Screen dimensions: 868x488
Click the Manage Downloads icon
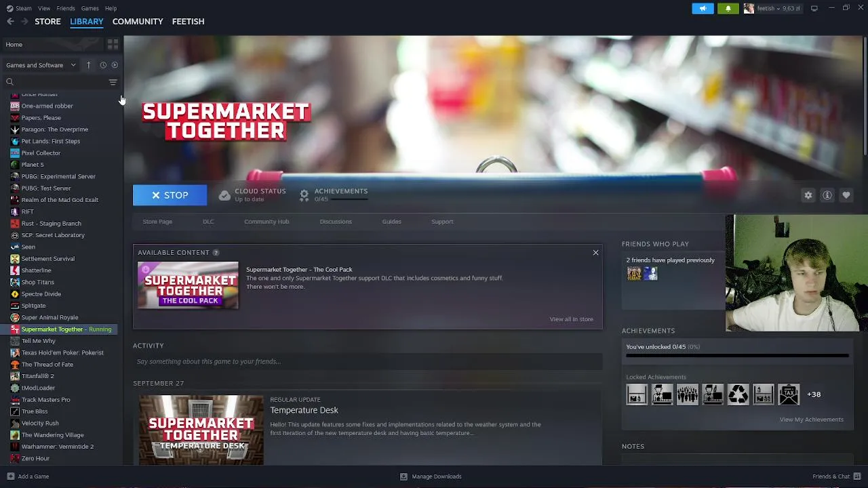(403, 476)
